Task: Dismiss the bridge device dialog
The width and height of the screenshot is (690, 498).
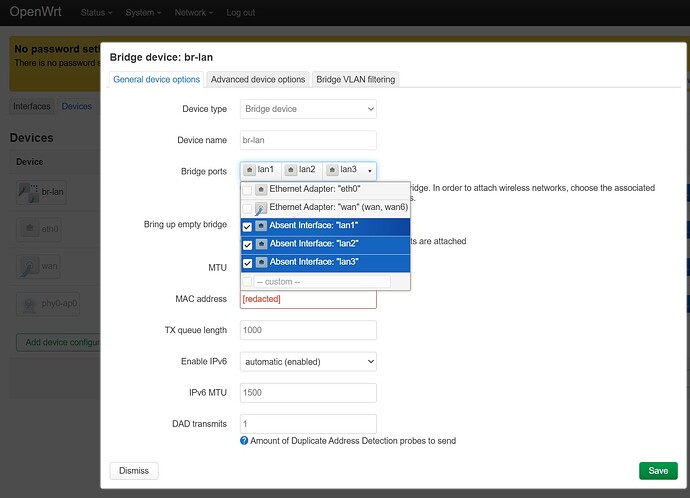Action: tap(133, 471)
